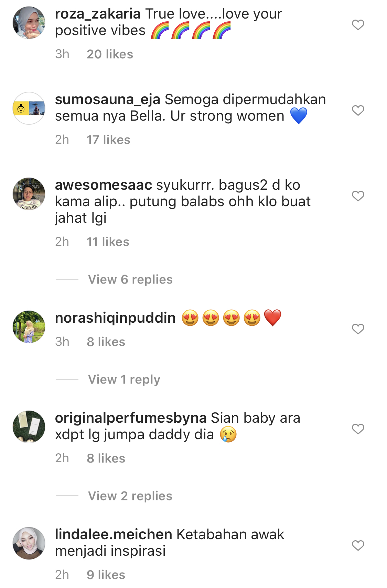Screen dimensions: 387x588
Task: Open awesomesaac's profile photo
Action: [29, 194]
